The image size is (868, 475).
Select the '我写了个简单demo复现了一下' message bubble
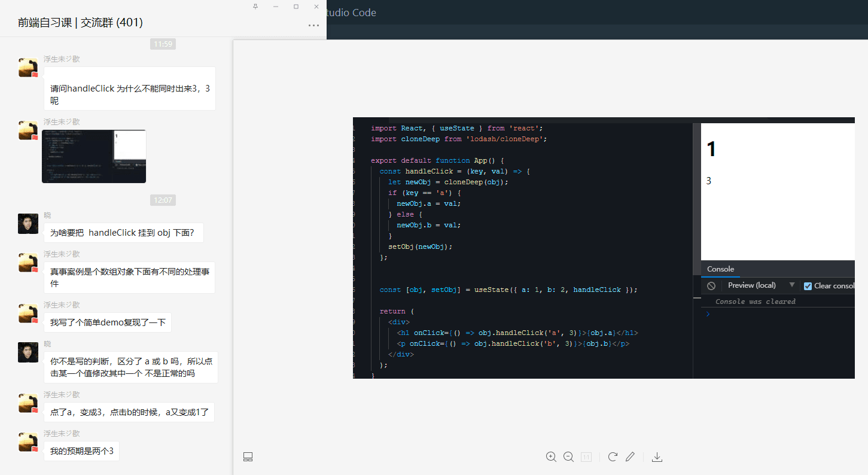pos(108,322)
